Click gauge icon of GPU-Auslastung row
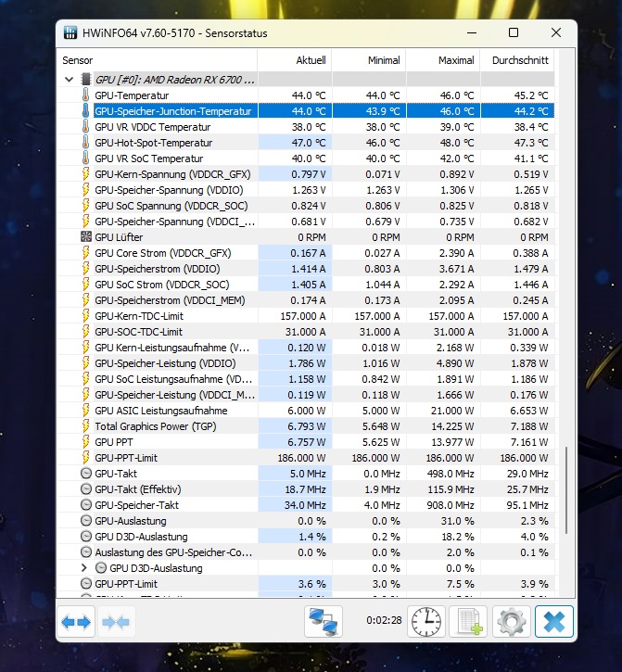Image resolution: width=622 pixels, height=672 pixels. (86, 521)
